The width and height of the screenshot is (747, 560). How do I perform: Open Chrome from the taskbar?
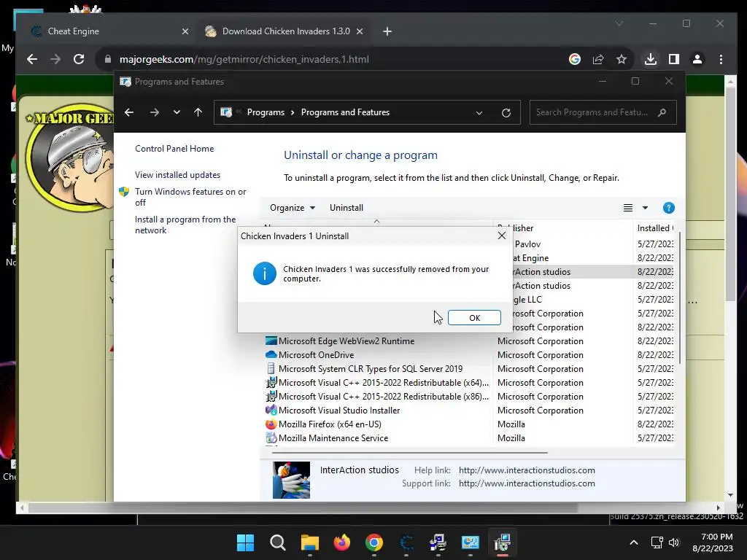[374, 542]
